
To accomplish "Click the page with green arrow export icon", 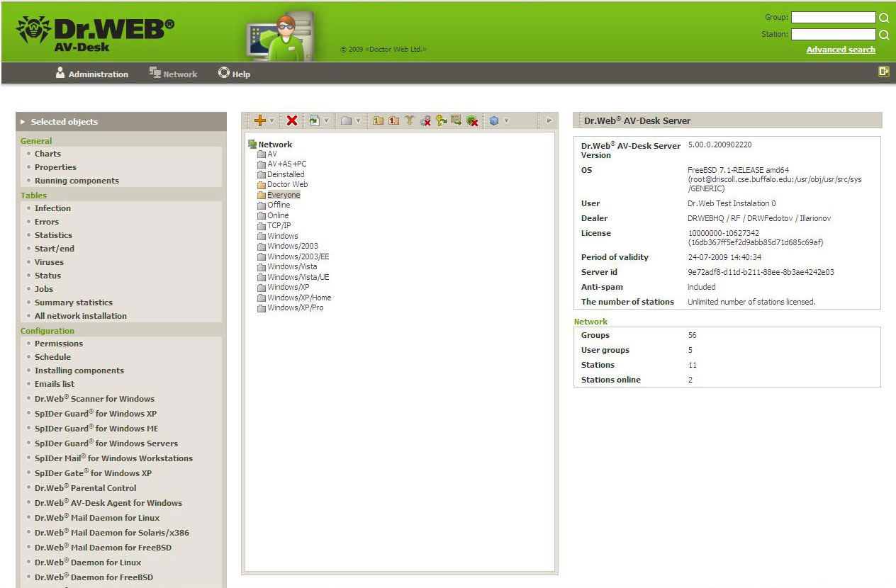I will (315, 120).
